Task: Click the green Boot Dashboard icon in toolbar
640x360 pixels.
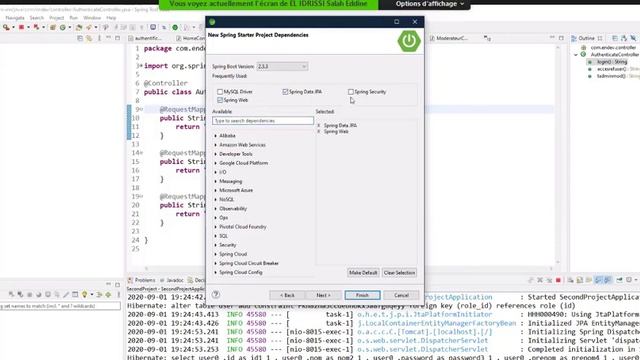Action: click(175, 27)
